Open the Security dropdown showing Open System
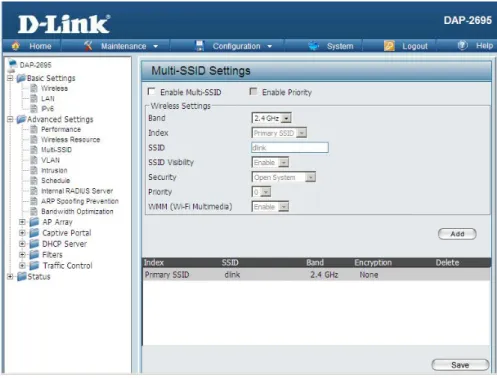The image size is (497, 378). (x=284, y=177)
